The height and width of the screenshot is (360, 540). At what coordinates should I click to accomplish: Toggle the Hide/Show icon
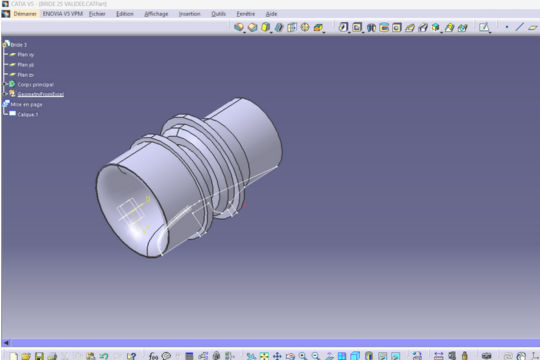click(x=382, y=356)
